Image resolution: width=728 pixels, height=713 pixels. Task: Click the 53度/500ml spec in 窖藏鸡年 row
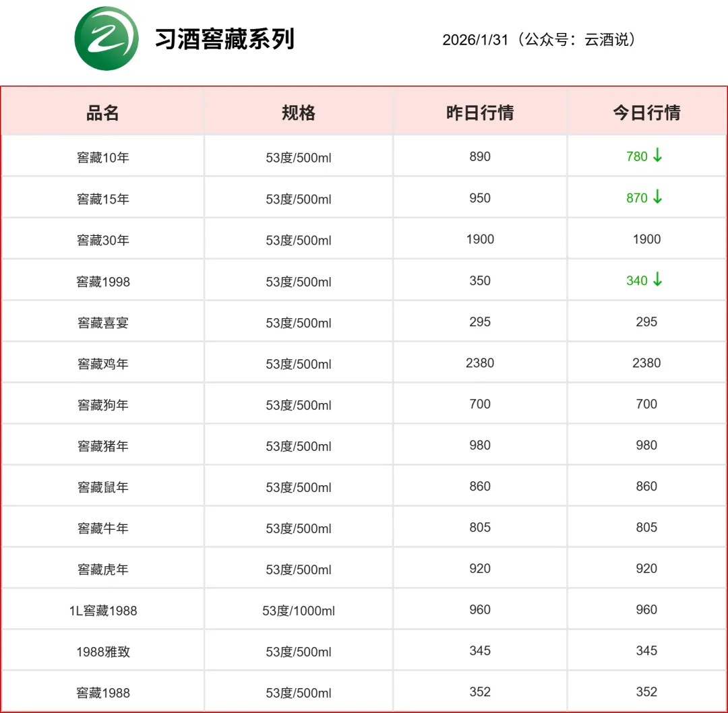299,364
